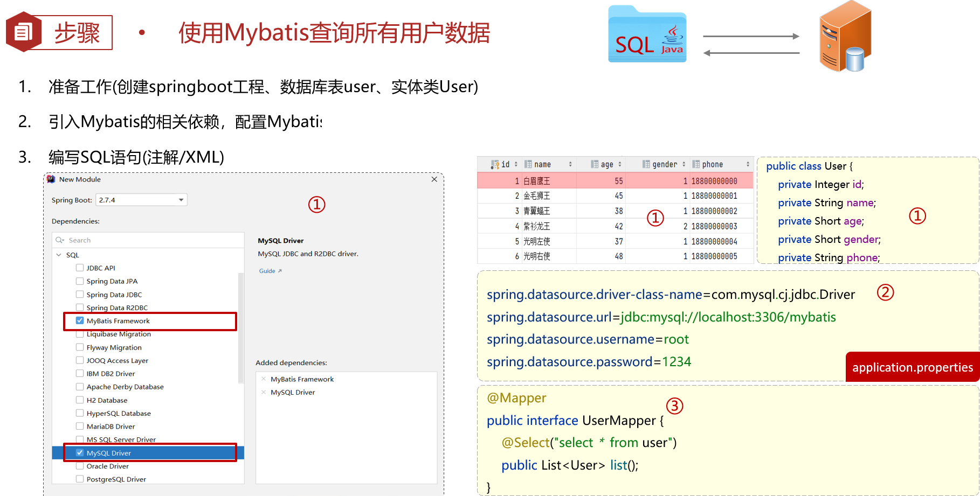Click the dependency list scrollbar

240,329
